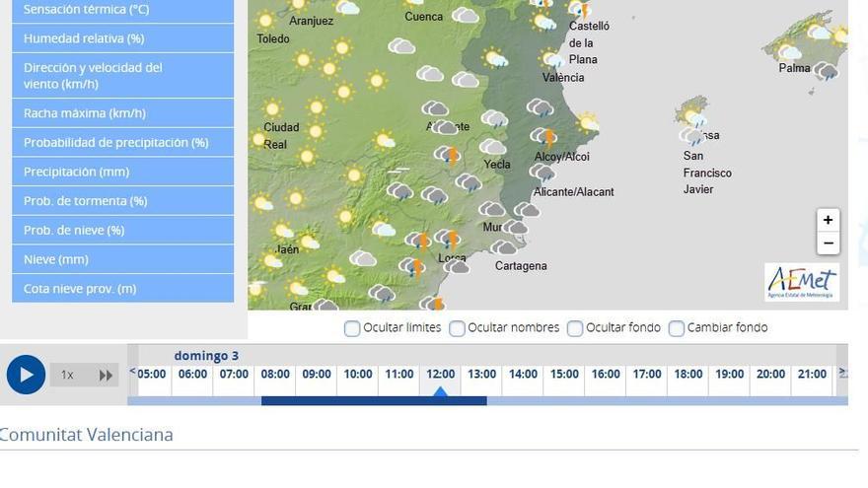This screenshot has width=868, height=488.
Task: Jump timeline to 06:00
Action: 192,374
